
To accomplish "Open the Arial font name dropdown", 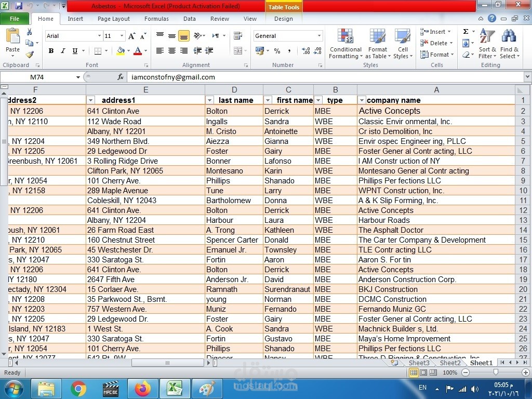I will [x=99, y=36].
